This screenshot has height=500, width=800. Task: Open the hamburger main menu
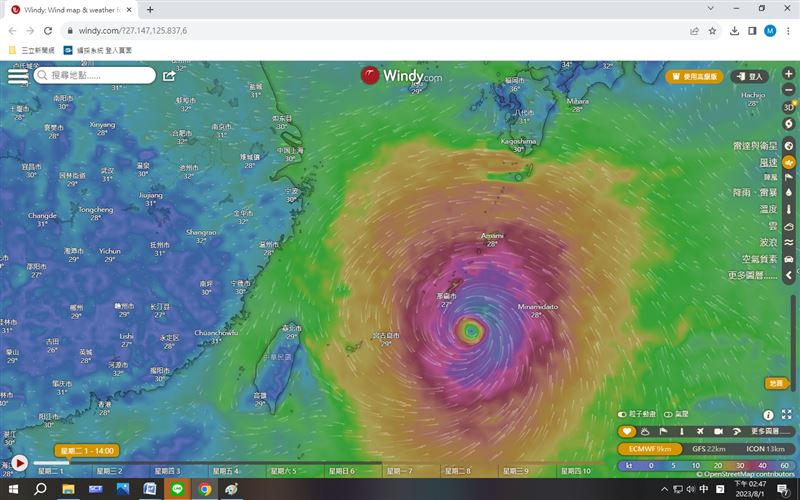point(18,75)
